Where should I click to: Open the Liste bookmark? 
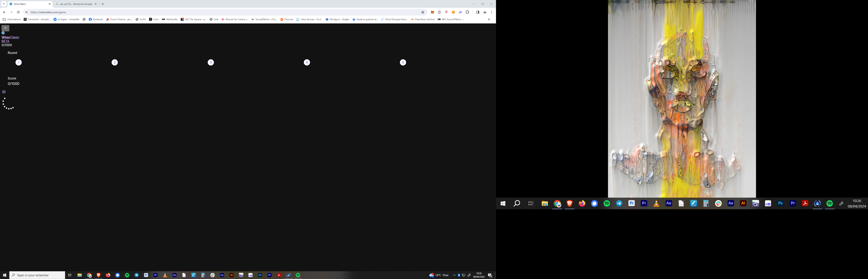coord(214,19)
